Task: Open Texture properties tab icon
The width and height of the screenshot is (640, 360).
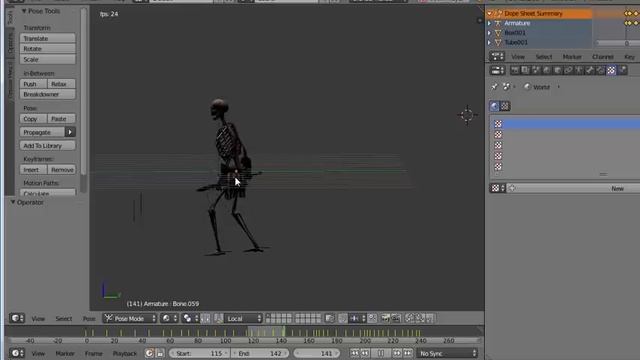Action: point(611,70)
